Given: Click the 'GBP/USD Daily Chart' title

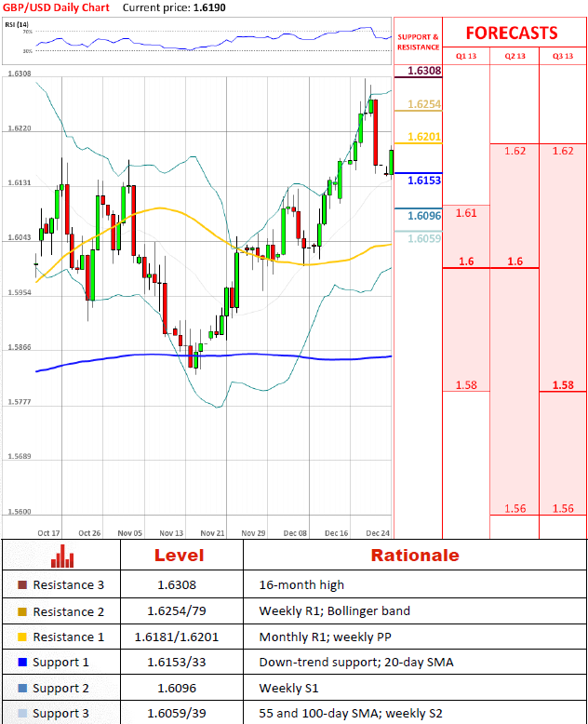Looking at the screenshot, I should 56,7.
